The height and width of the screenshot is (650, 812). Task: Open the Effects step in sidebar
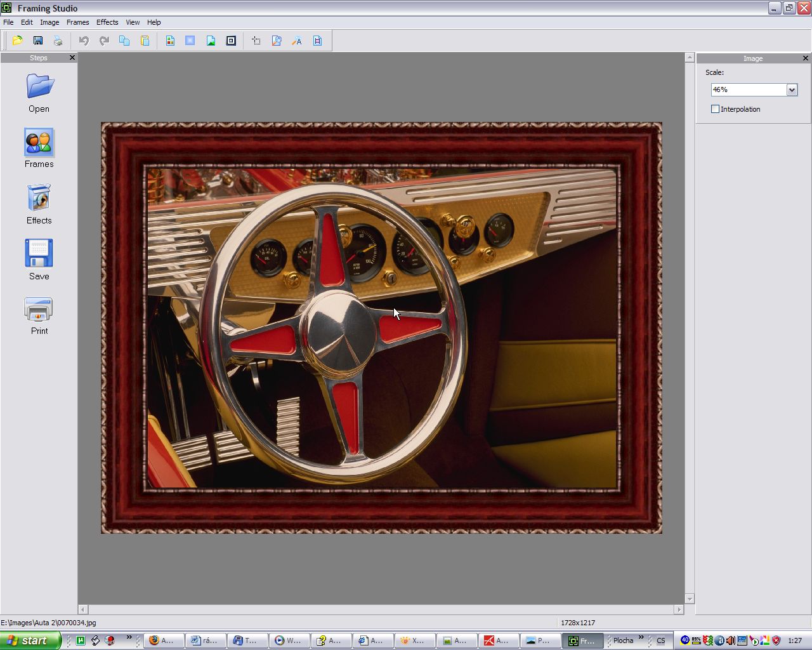39,204
